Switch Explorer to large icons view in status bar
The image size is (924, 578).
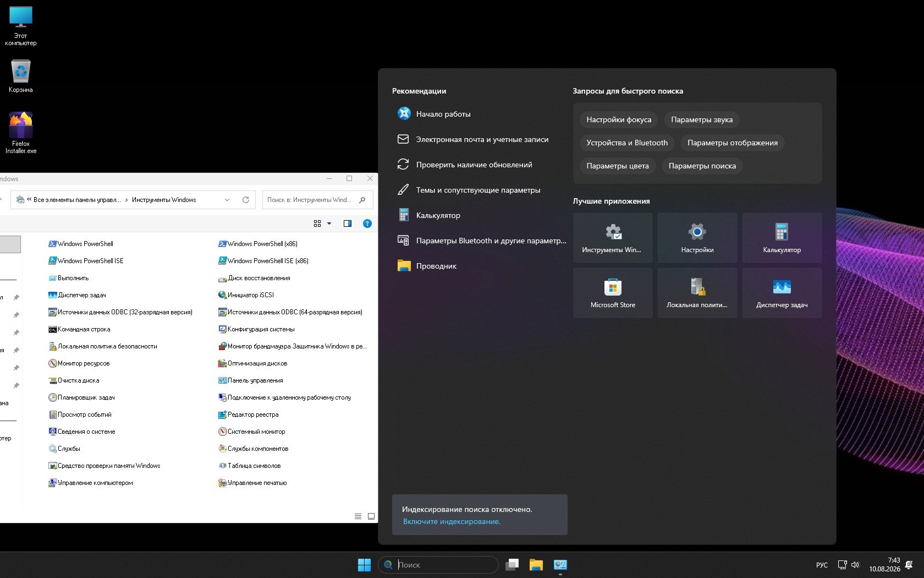point(371,516)
